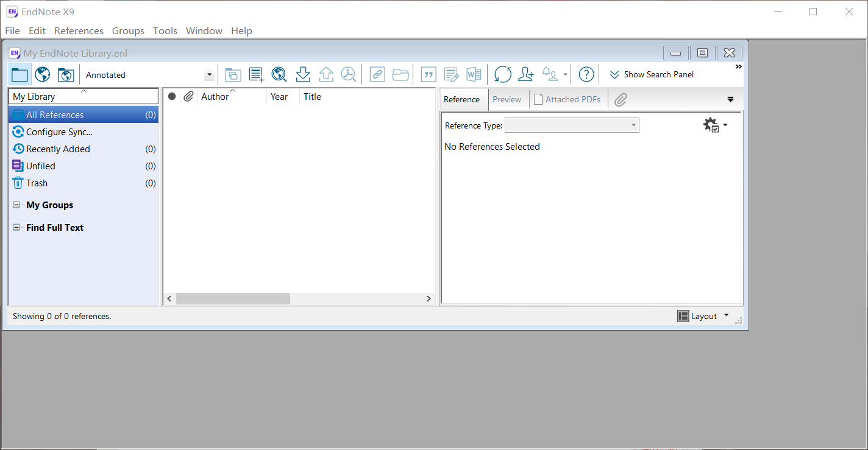
Task: Click Activity Feed bell-person icon
Action: point(550,74)
